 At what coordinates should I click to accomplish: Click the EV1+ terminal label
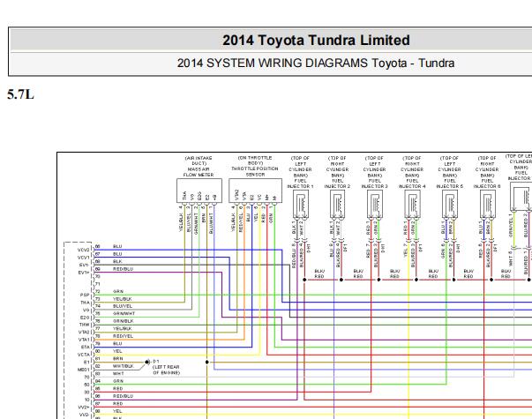click(x=84, y=273)
